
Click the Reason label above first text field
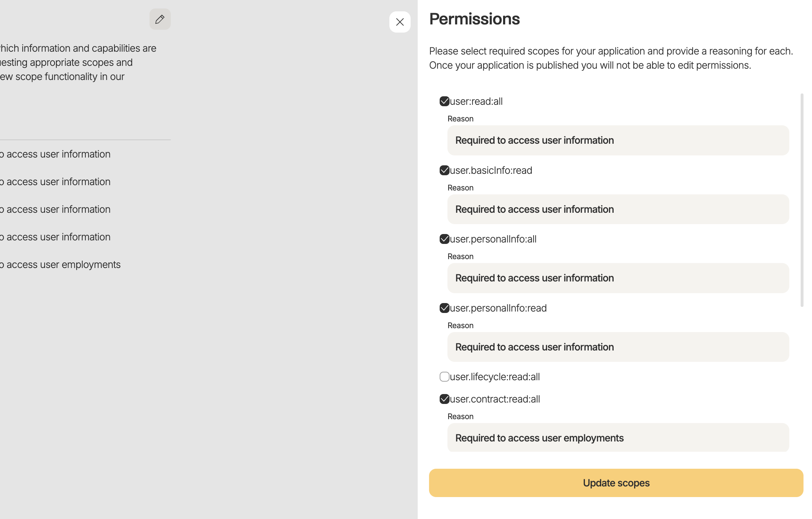[460, 118]
